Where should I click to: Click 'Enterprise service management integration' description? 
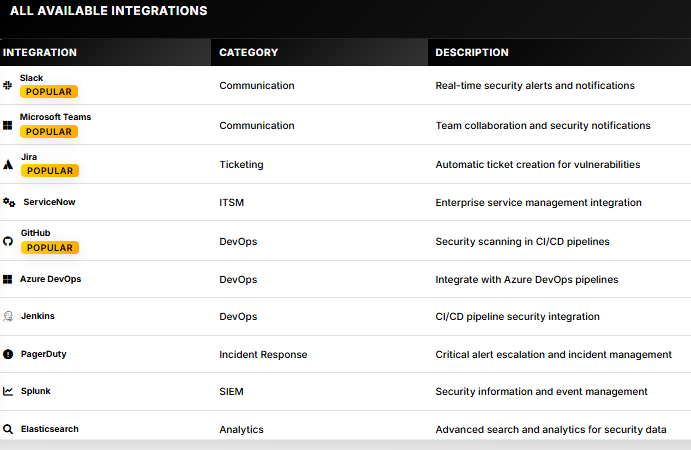pos(539,203)
